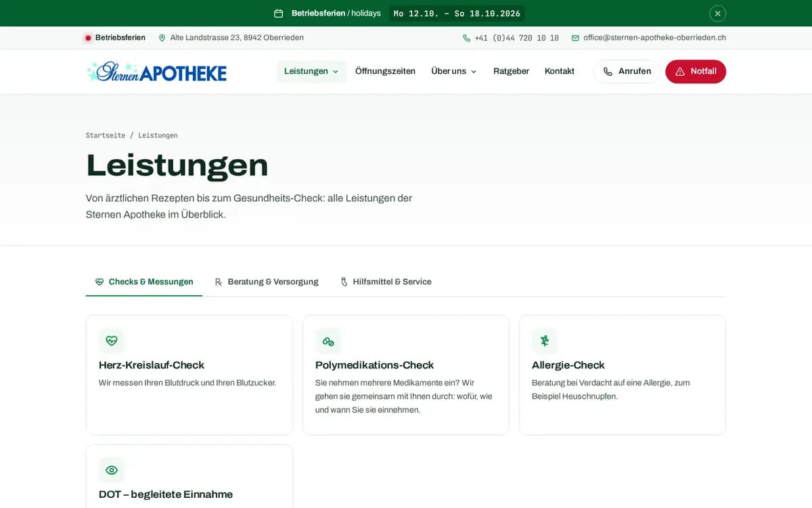Screen dimensions: 812x508
Task: Click the warning triangle in Notfall button
Action: 680,72
